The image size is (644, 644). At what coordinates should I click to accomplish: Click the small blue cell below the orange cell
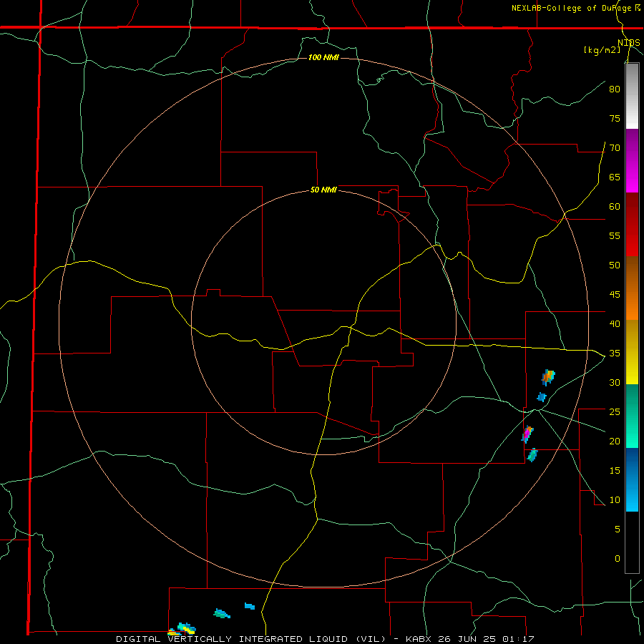(x=542, y=396)
